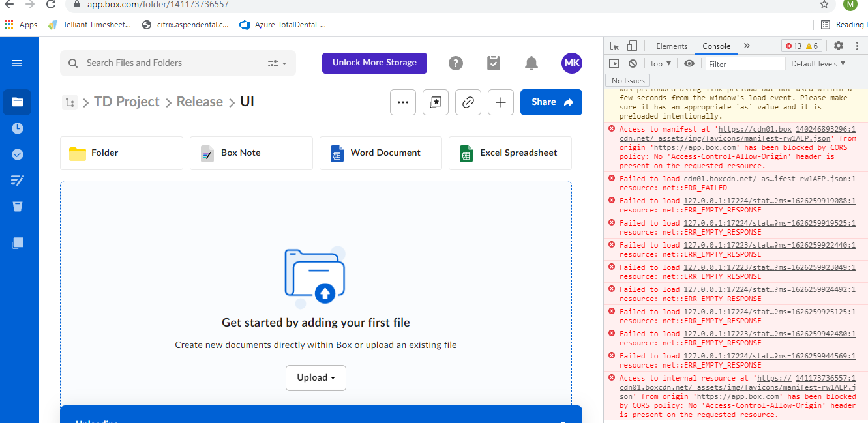Open Notes icon in Box sidebar
Viewport: 868px width, 423px height.
coord(18,181)
